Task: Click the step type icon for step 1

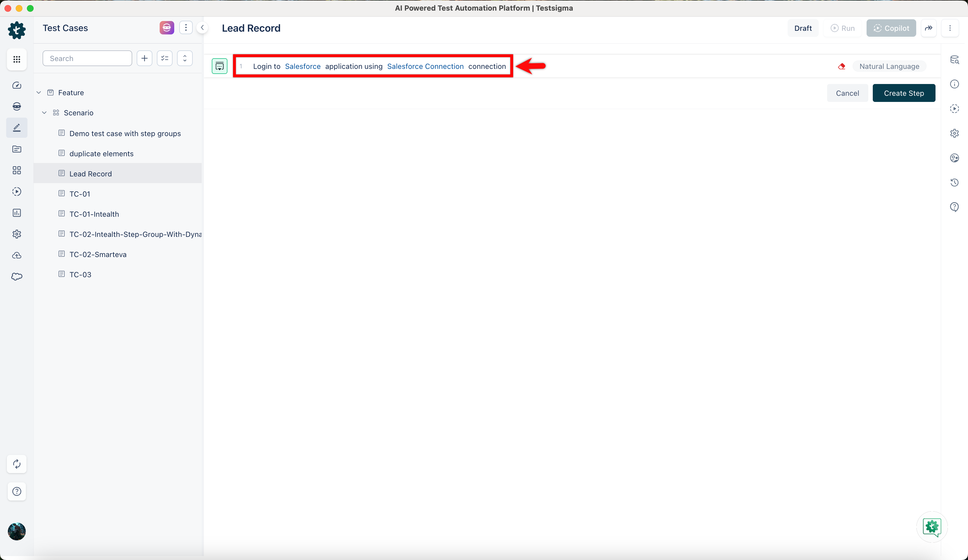Action: [x=219, y=66]
